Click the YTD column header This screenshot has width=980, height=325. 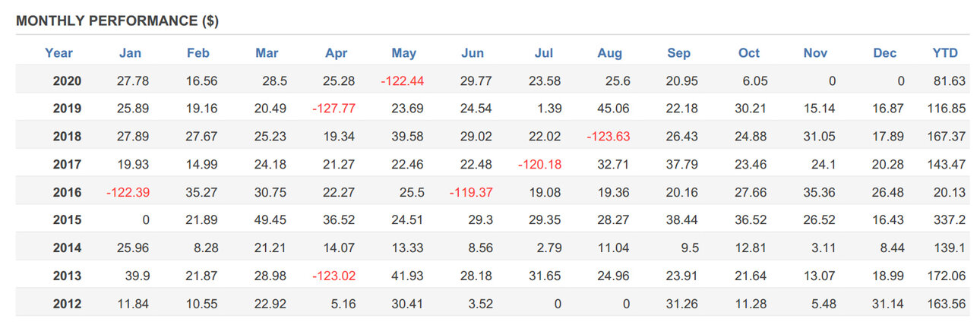point(945,53)
